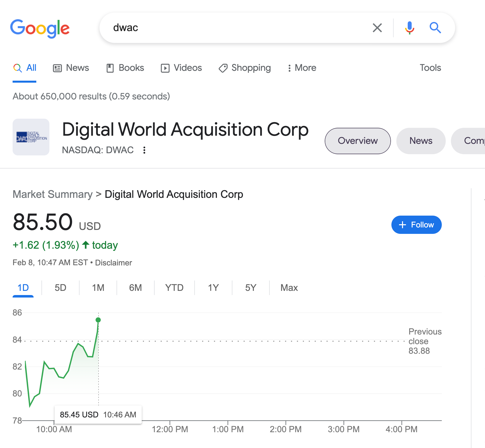Switch to the Books search tab

(125, 68)
